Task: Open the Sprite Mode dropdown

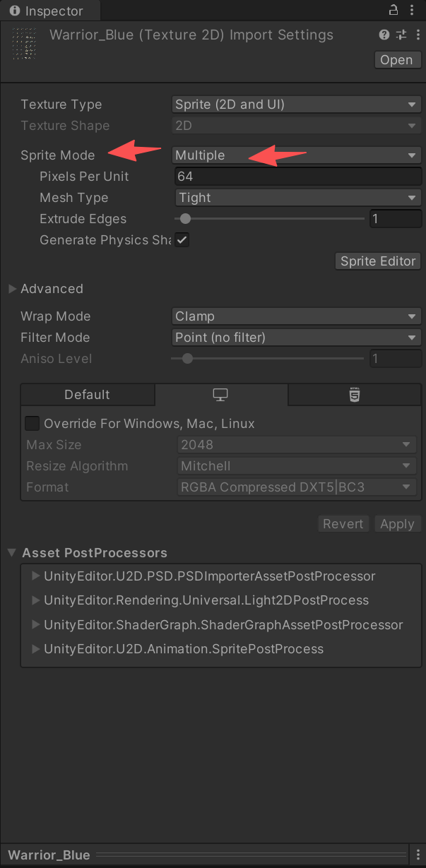Action: (297, 155)
